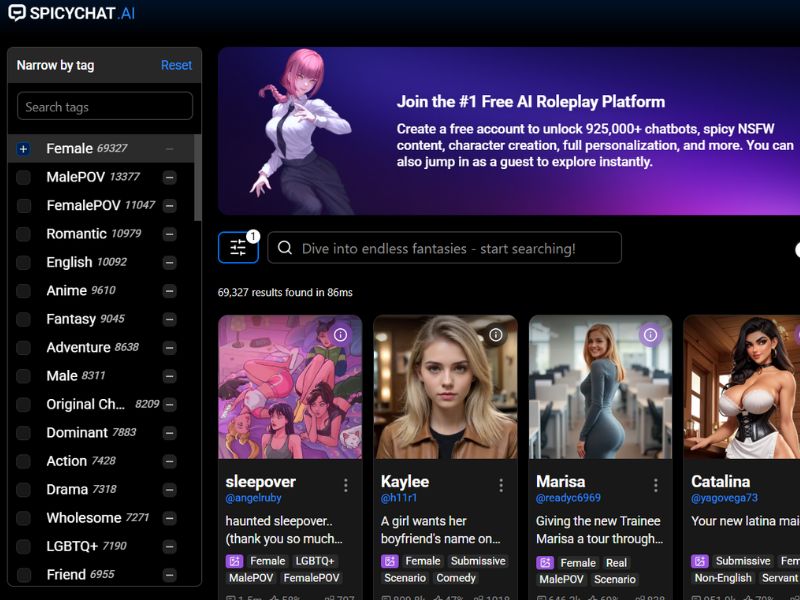
Task: Open the sleepover character image
Action: point(290,387)
